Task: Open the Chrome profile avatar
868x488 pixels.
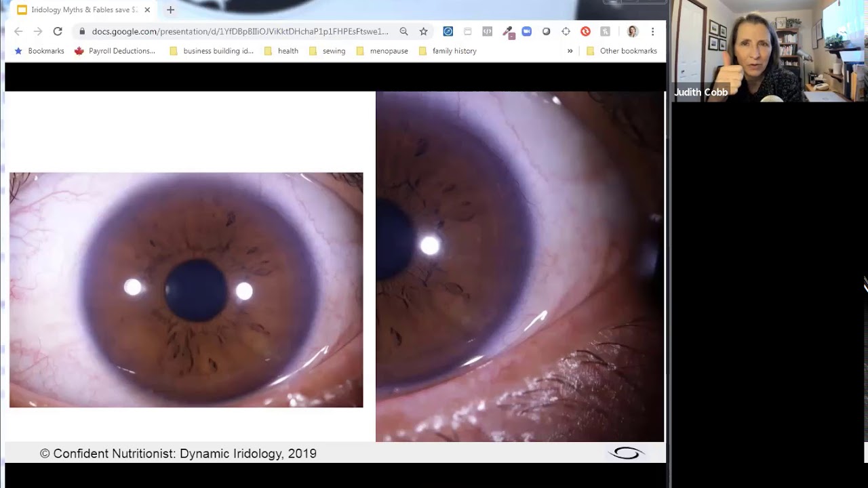Action: [x=633, y=31]
